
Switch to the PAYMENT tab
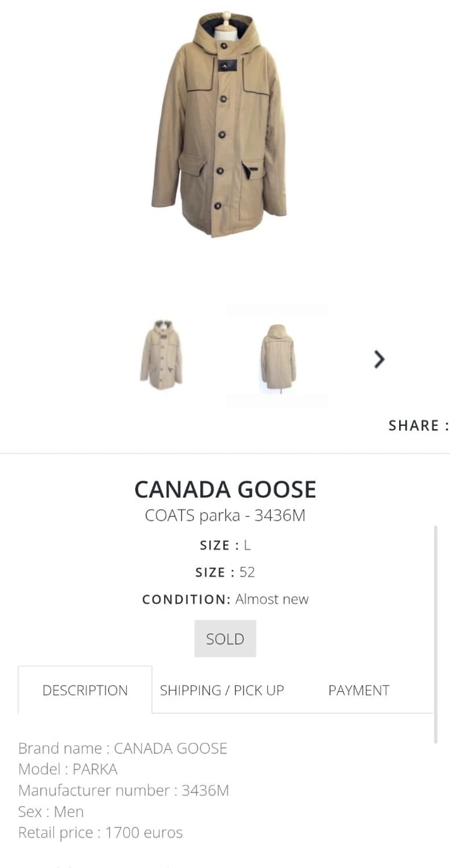pos(359,690)
